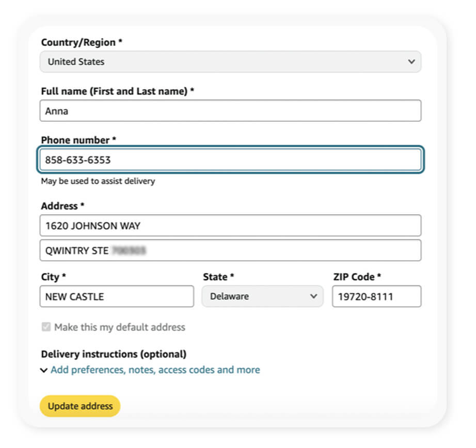This screenshot has height=448, width=476.
Task: Click the 'Full name (First and Last name)' label
Action: [x=117, y=91]
